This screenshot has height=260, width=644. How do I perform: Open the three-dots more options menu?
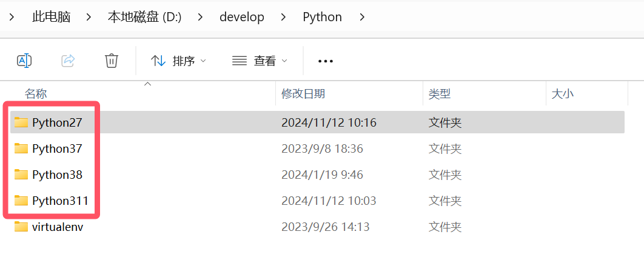click(326, 61)
